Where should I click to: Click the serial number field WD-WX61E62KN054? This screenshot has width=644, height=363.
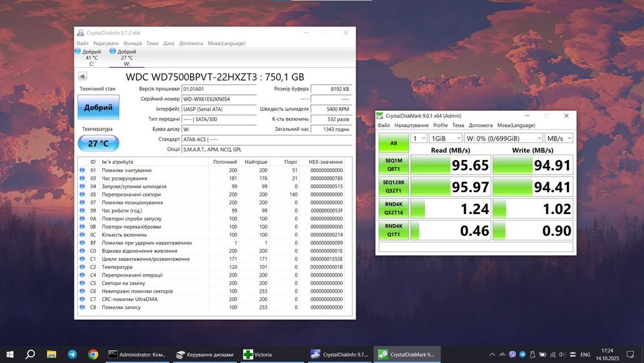[219, 99]
